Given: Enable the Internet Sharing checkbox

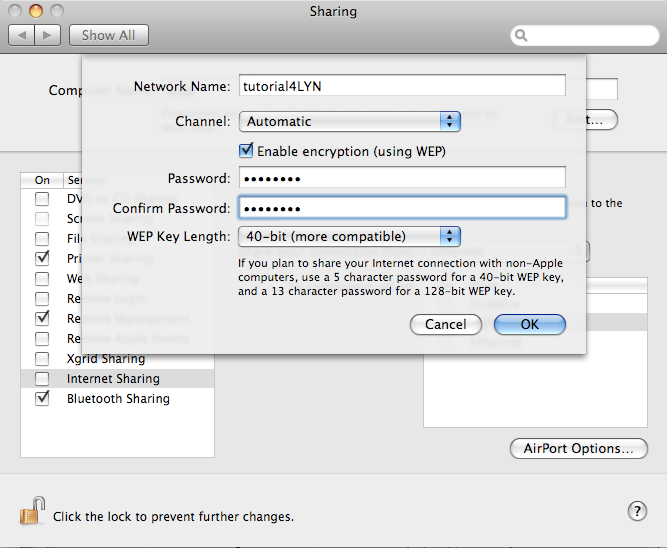Looking at the screenshot, I should point(42,379).
